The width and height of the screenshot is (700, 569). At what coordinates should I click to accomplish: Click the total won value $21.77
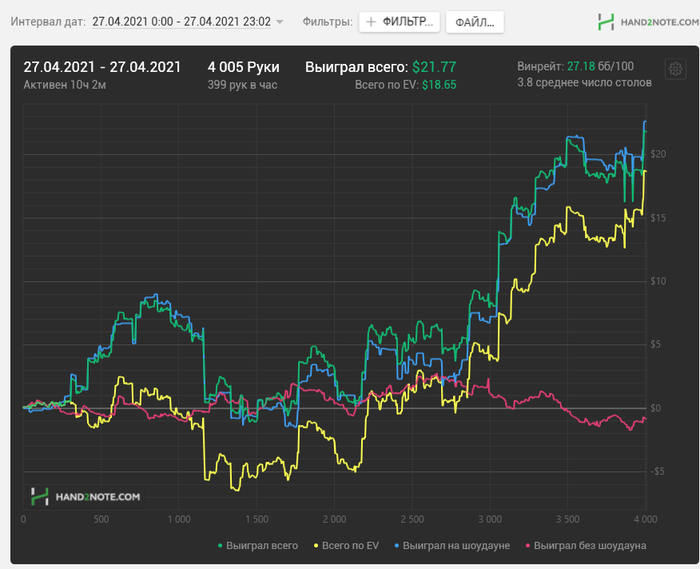coord(434,67)
